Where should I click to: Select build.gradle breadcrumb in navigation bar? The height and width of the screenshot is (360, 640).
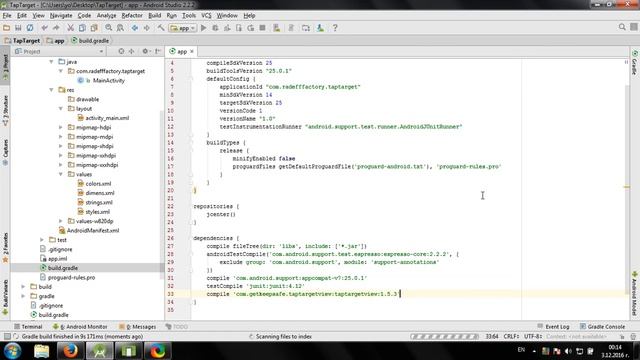90,40
